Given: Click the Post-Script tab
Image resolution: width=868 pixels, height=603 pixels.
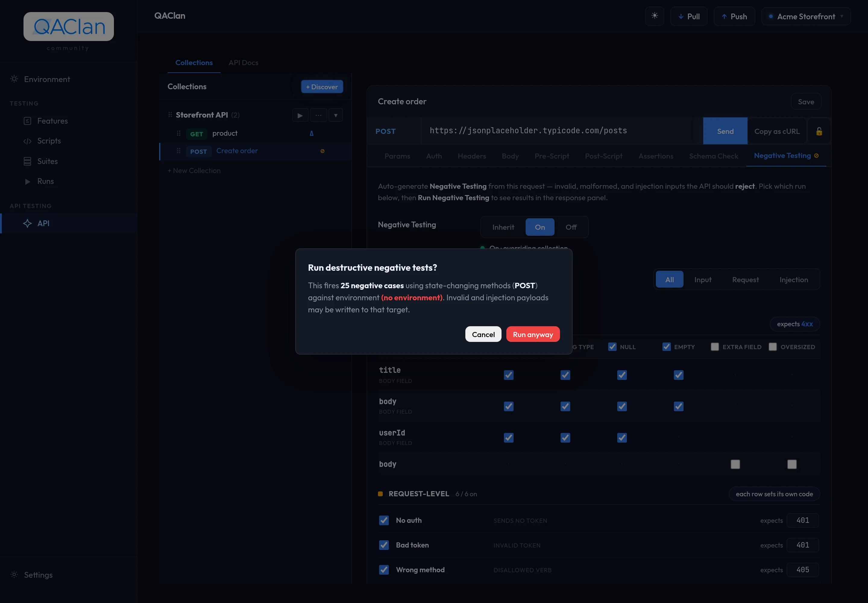Looking at the screenshot, I should coord(603,156).
